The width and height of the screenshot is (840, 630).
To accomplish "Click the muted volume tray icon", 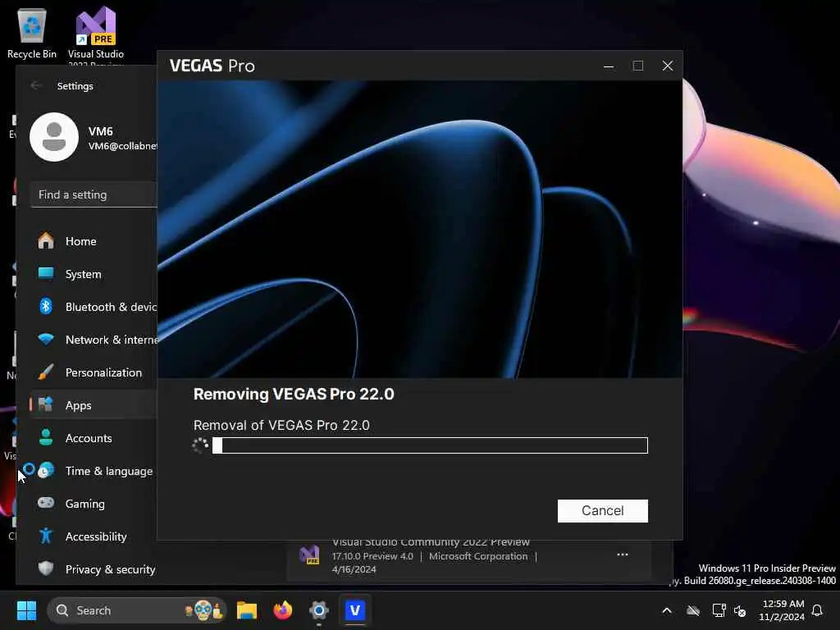I will click(x=740, y=610).
